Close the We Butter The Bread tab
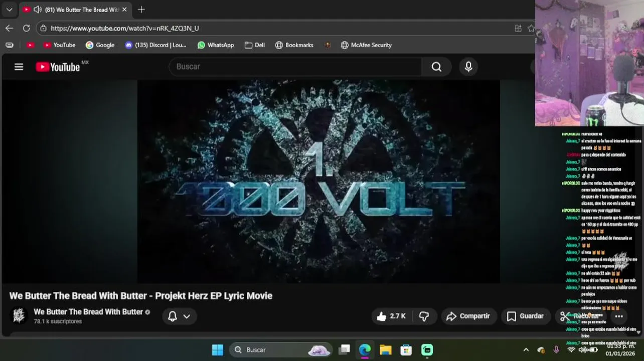Screen dimensions: 644x361 [124, 10]
